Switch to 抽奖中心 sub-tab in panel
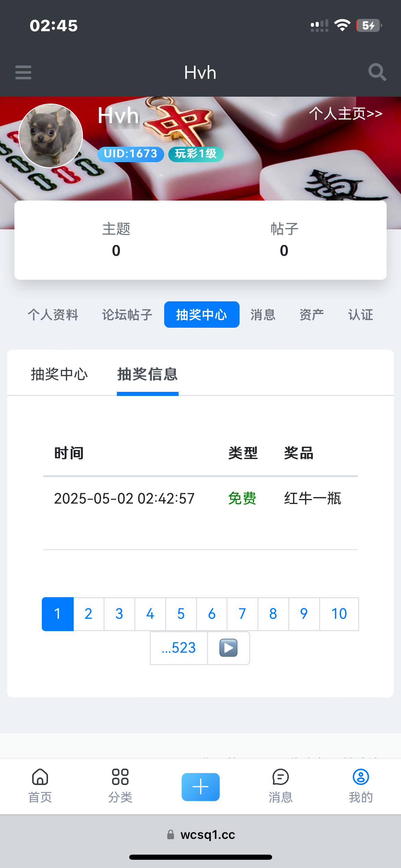This screenshot has width=401, height=868. tap(59, 374)
